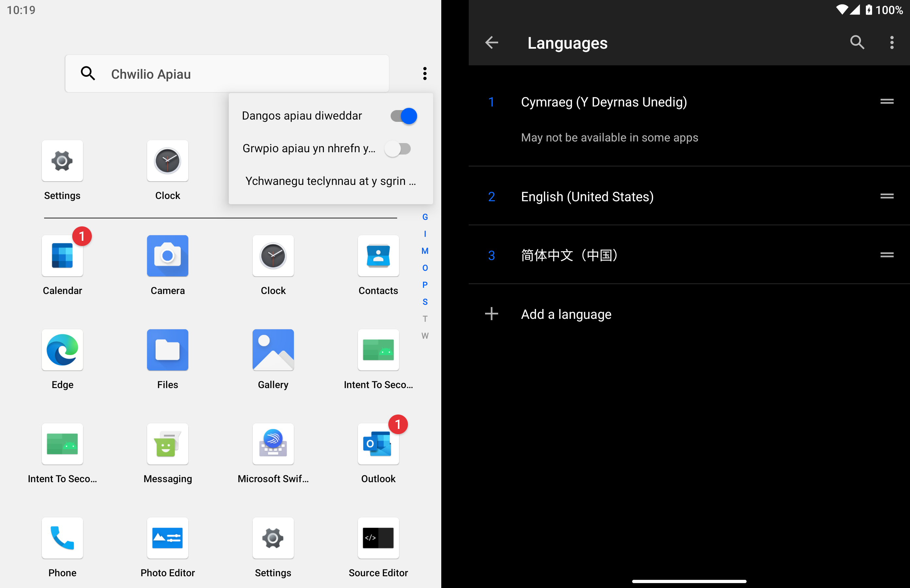Open the Source Editor app
This screenshot has height=588, width=910.
(x=378, y=538)
